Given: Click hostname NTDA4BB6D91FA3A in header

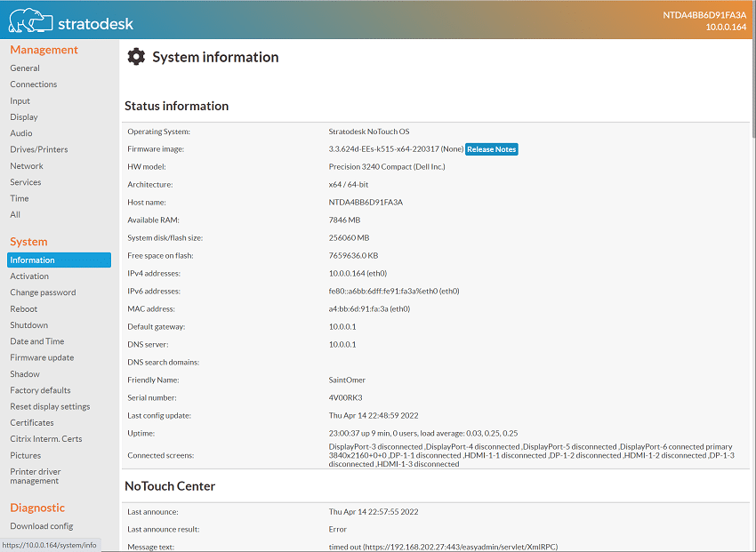Looking at the screenshot, I should point(704,15).
